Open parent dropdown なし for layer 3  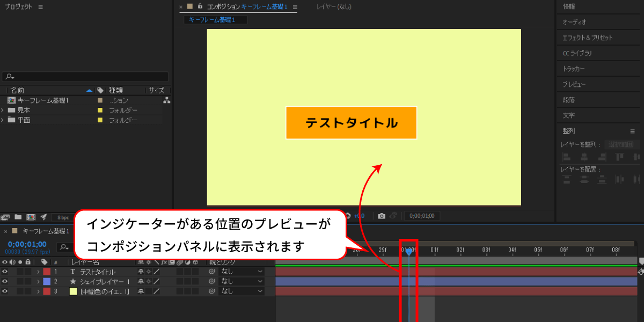point(241,291)
